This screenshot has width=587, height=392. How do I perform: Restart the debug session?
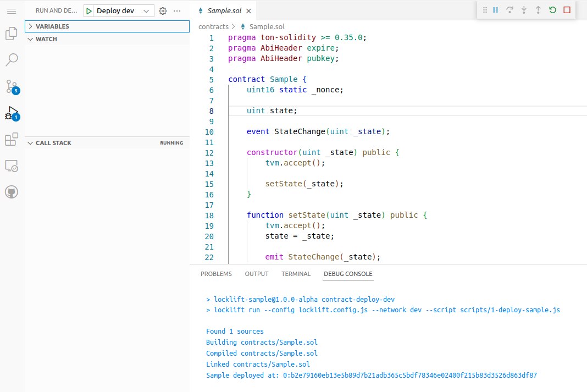(x=552, y=10)
